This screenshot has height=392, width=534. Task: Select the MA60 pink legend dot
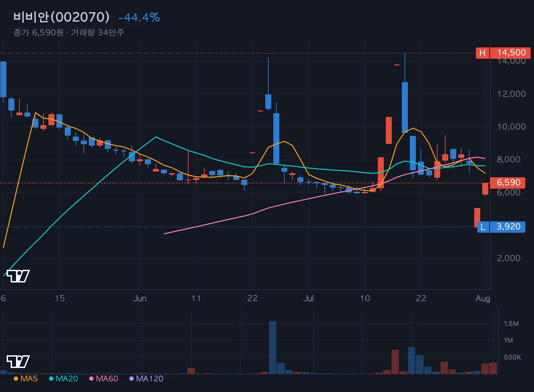pyautogui.click(x=91, y=379)
